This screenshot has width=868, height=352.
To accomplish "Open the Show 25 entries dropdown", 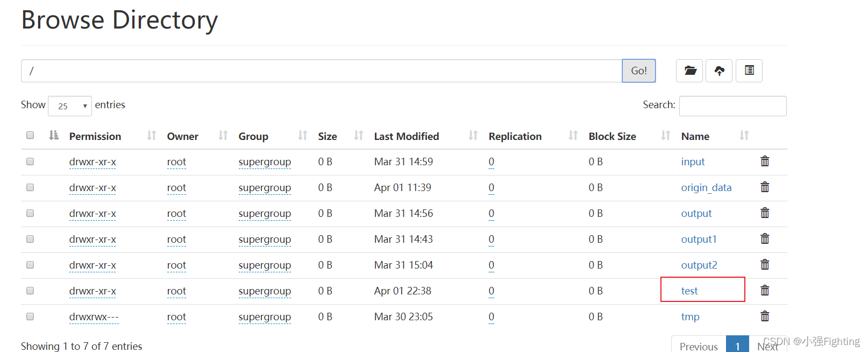I will 70,106.
